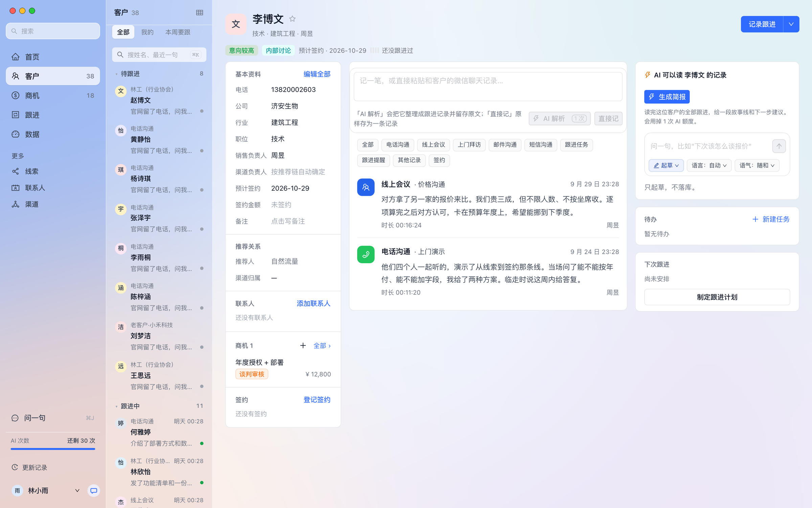Click the 生成简报 button
Screen dimensions: 812x508
(667, 97)
